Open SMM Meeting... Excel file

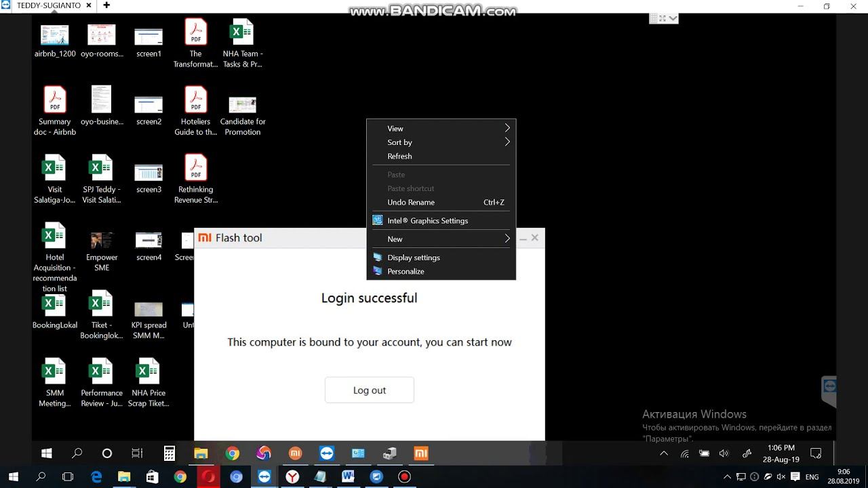(55, 383)
